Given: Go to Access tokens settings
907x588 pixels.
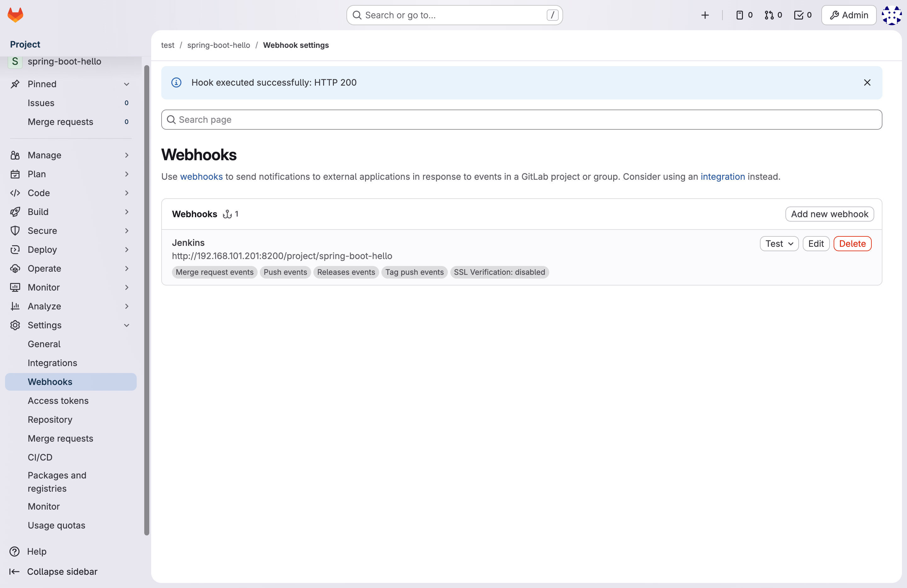Looking at the screenshot, I should point(58,400).
